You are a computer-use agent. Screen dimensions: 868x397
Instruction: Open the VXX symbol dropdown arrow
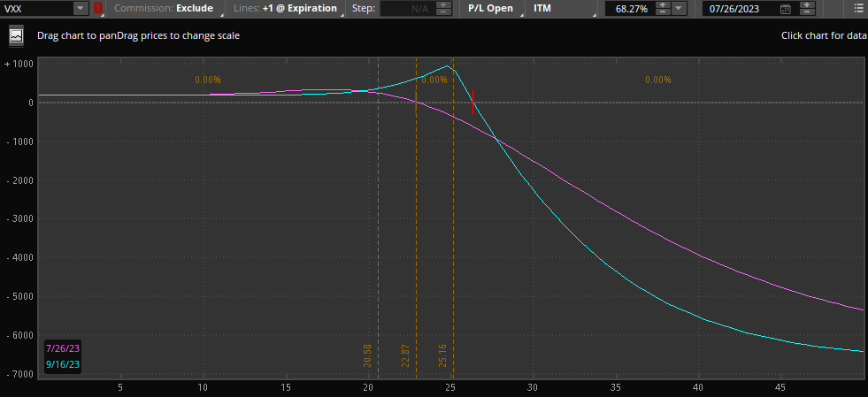click(x=81, y=8)
